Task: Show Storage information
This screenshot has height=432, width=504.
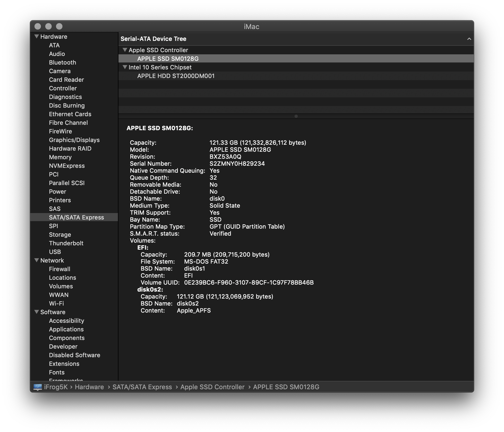Action: click(60, 235)
